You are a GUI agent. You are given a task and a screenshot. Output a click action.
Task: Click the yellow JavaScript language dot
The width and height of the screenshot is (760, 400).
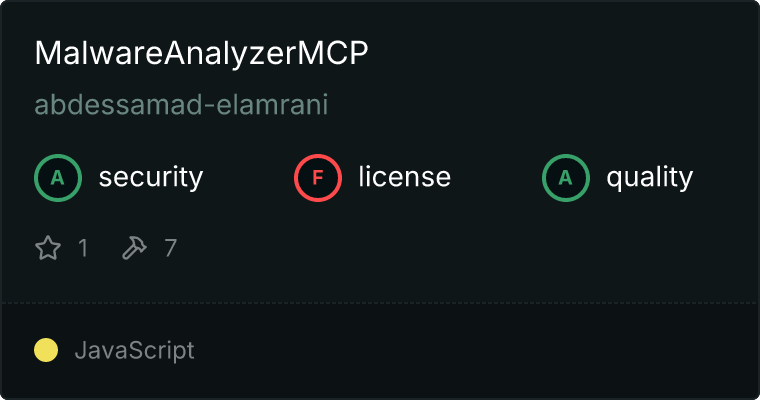(46, 350)
